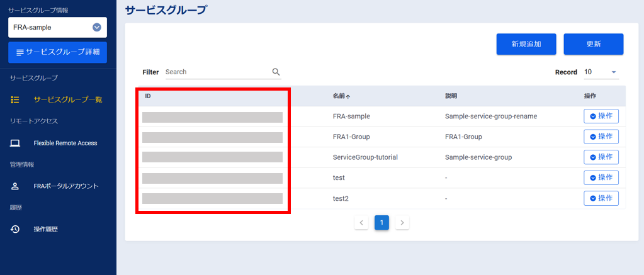This screenshot has height=275, width=644.
Task: Click the 更新 button
Action: pyautogui.click(x=593, y=44)
